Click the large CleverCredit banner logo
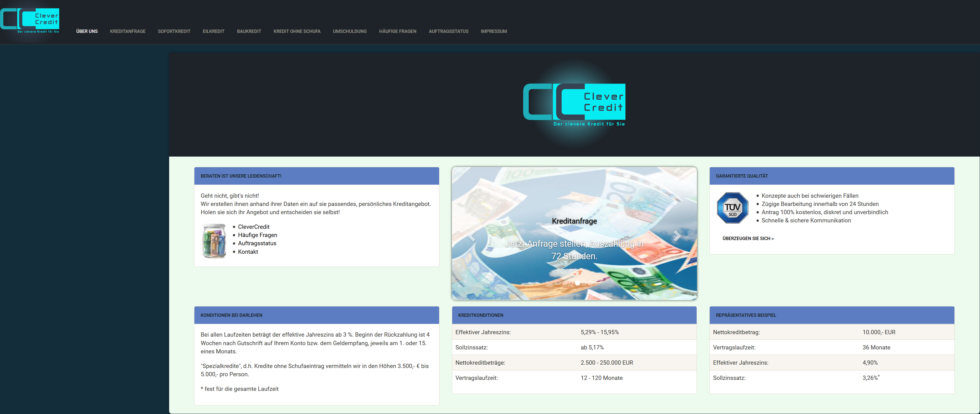Screen dimensions: 980x414 coord(574,104)
